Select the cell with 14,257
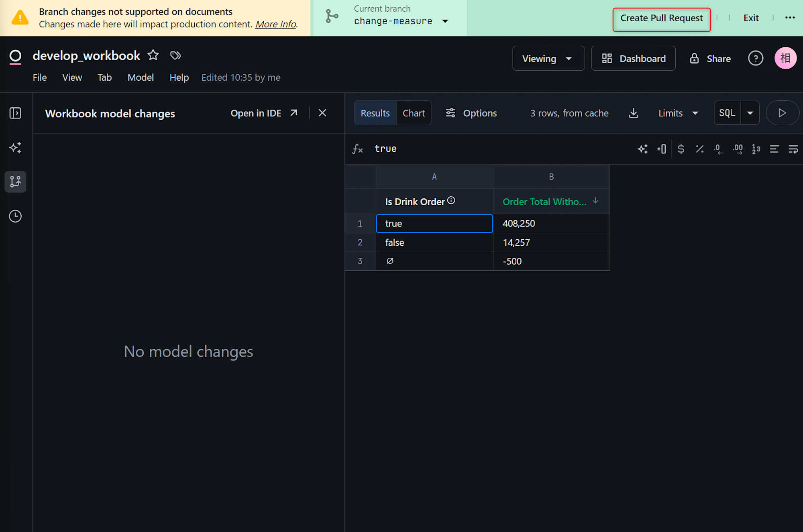803x532 pixels. coord(551,242)
